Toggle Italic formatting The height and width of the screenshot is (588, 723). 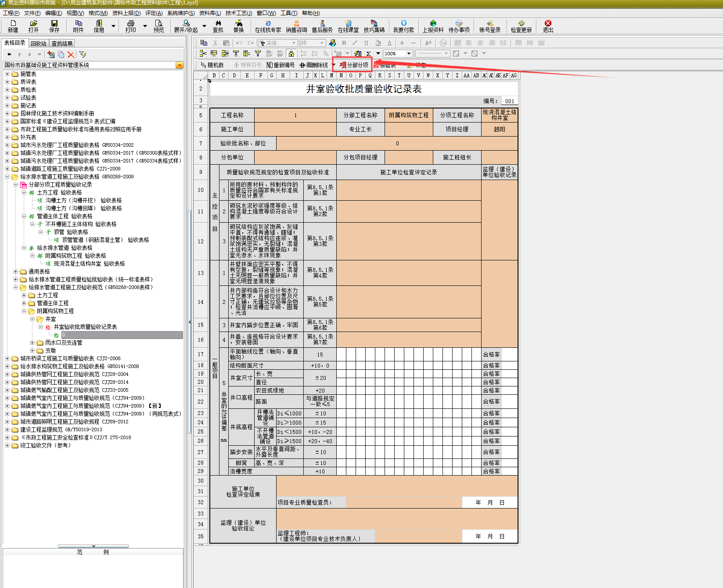pyautogui.click(x=355, y=43)
